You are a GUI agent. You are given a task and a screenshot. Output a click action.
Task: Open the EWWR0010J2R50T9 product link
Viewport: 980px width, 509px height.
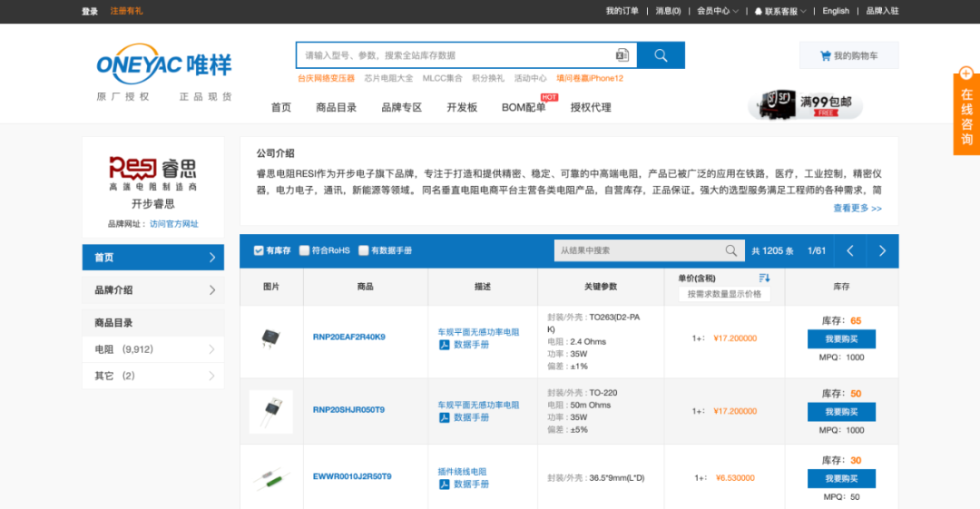pyautogui.click(x=352, y=476)
